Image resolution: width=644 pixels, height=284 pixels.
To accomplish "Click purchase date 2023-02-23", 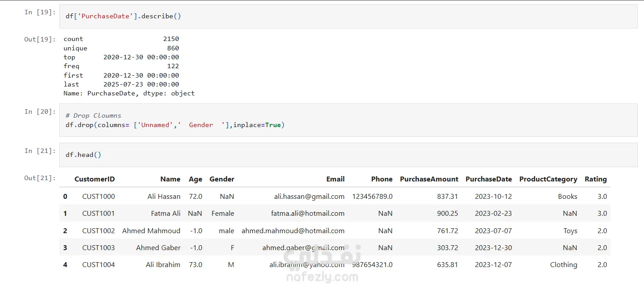I will point(494,214).
